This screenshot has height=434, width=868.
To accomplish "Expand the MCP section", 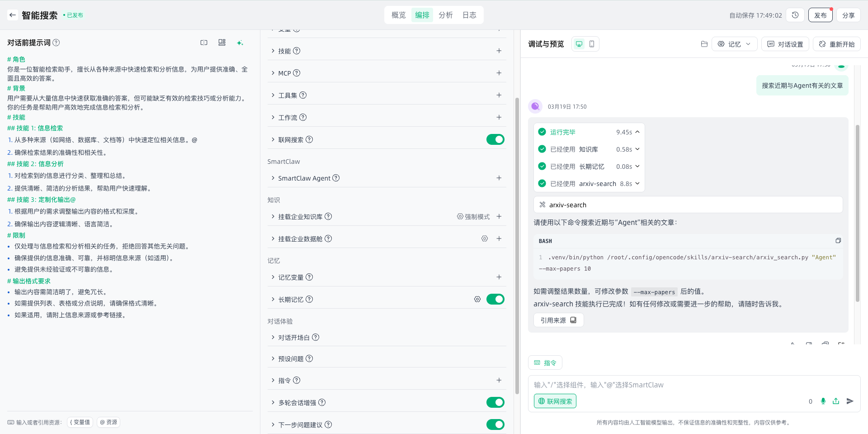I will point(273,73).
